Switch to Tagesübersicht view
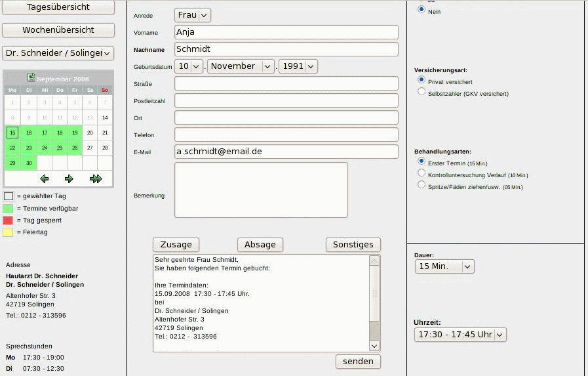This screenshot has width=588, height=376. click(58, 7)
